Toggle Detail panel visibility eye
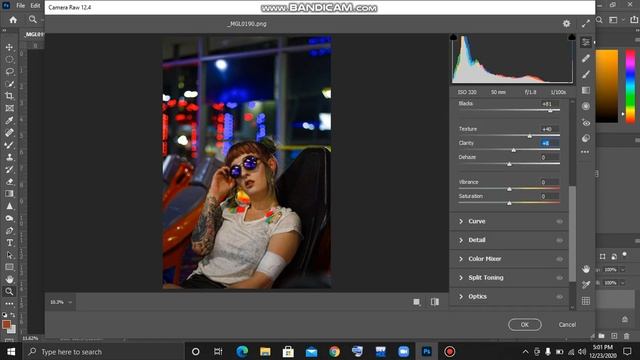Screen dimensions: 640x360 tap(560, 240)
